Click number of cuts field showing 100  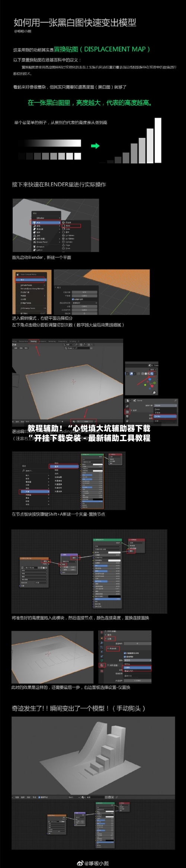pos(84,292)
